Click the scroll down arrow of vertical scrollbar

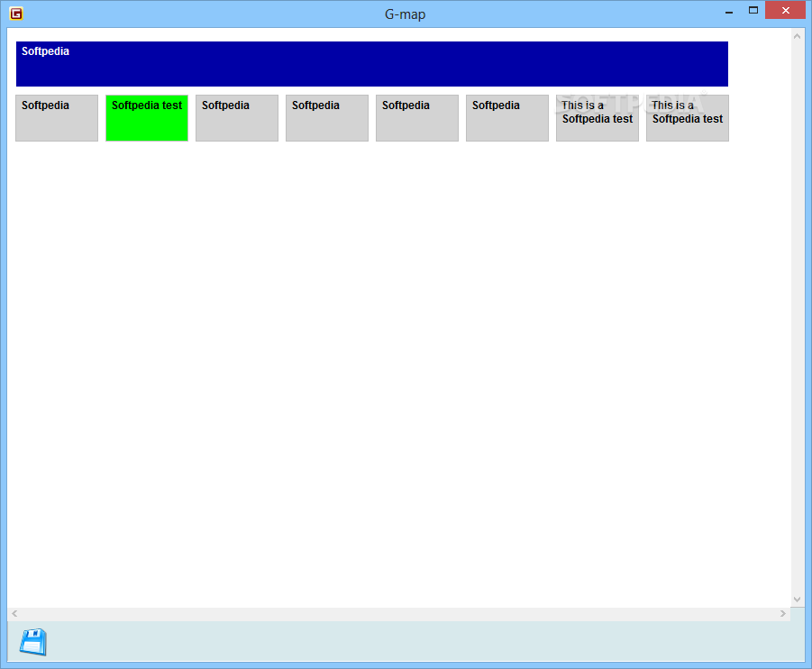click(797, 600)
